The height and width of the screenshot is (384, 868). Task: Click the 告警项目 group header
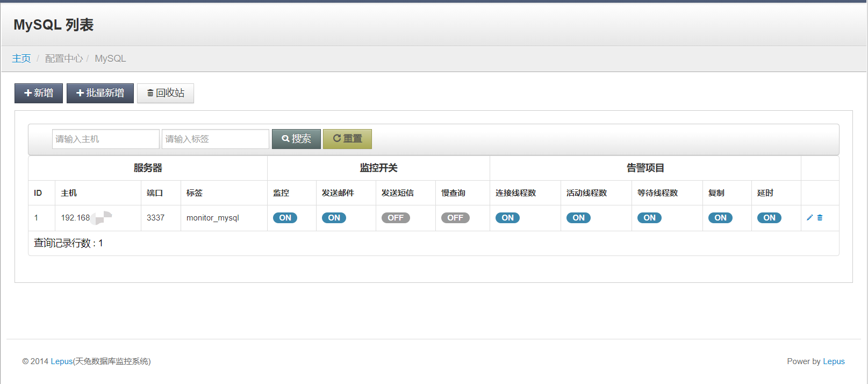(645, 168)
